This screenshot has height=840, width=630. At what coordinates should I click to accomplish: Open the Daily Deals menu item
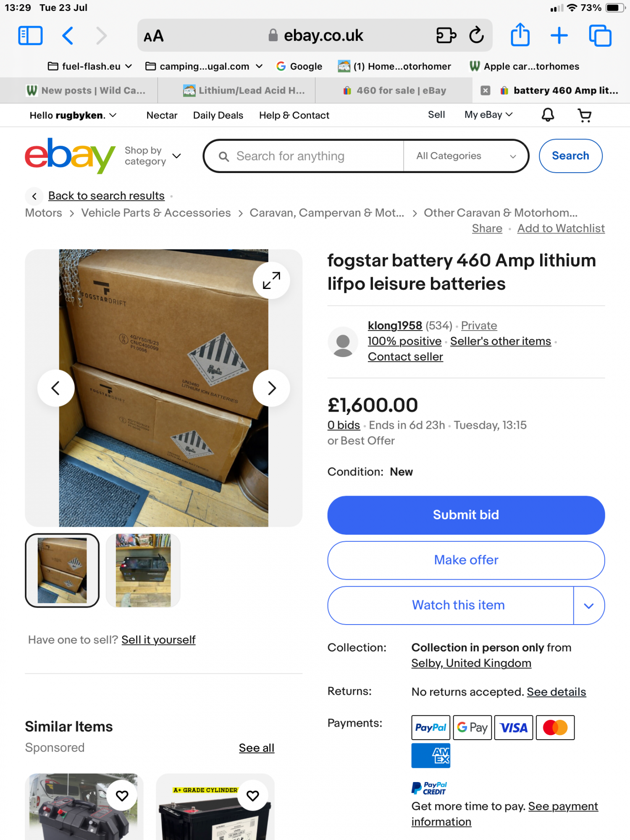218,115
